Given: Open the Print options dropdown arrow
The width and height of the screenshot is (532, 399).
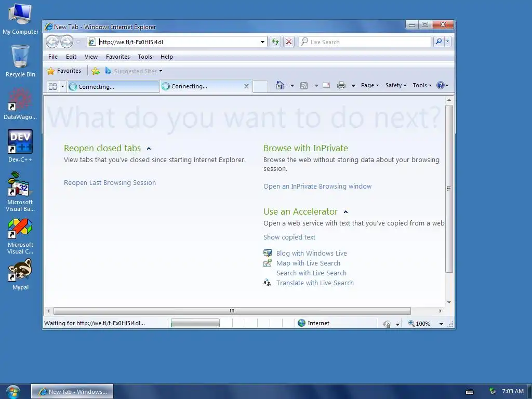Looking at the screenshot, I should 353,86.
